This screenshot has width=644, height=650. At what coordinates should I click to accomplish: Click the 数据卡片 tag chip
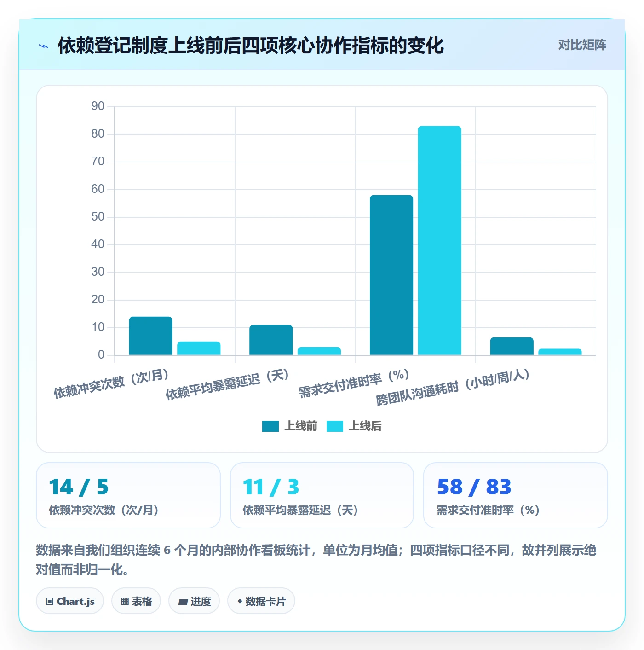point(261,601)
